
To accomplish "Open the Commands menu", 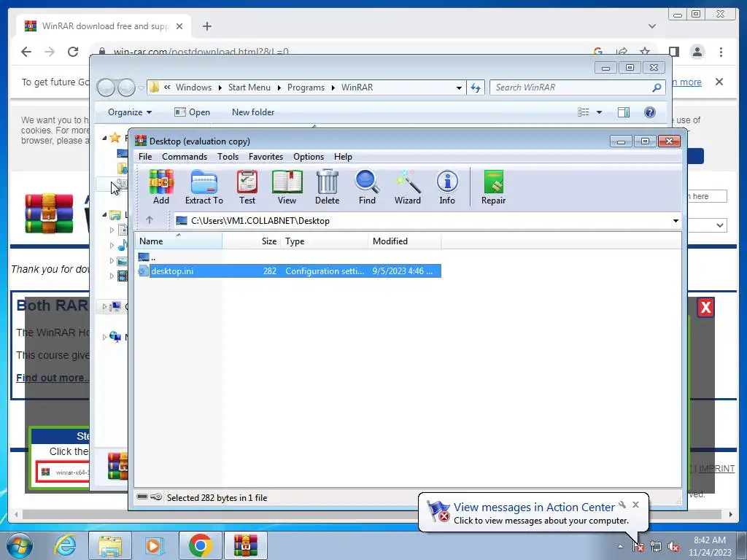I will 185,157.
